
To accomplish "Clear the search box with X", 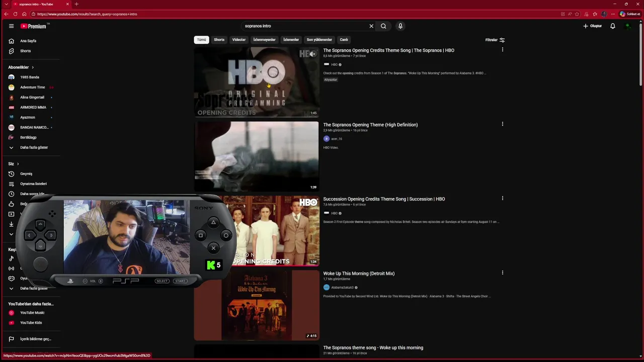I will [x=371, y=26].
